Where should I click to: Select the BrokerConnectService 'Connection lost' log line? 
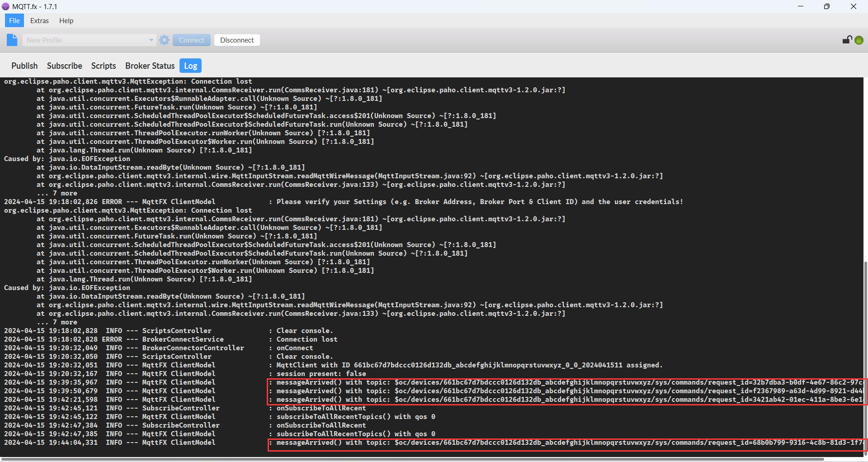coord(171,339)
